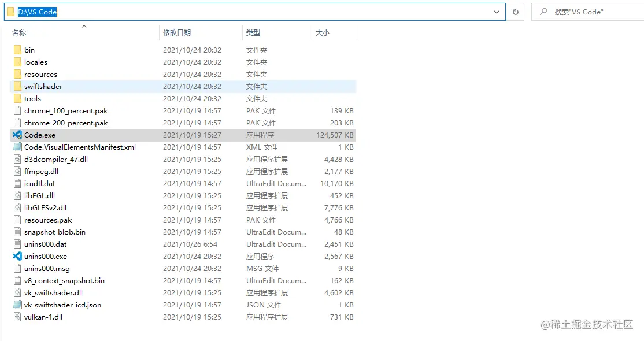Select the vk_swiftshader.dll file name
The width and height of the screenshot is (644, 341).
[53, 293]
